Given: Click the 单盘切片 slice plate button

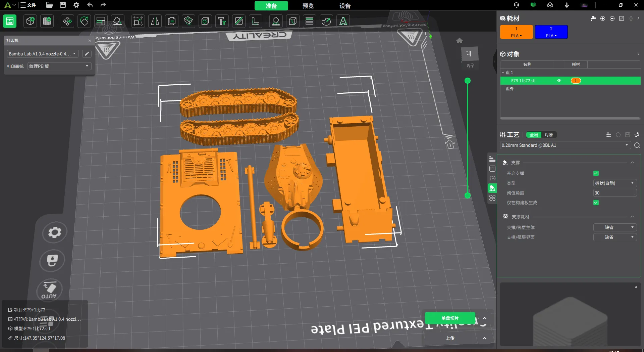Looking at the screenshot, I should [450, 318].
